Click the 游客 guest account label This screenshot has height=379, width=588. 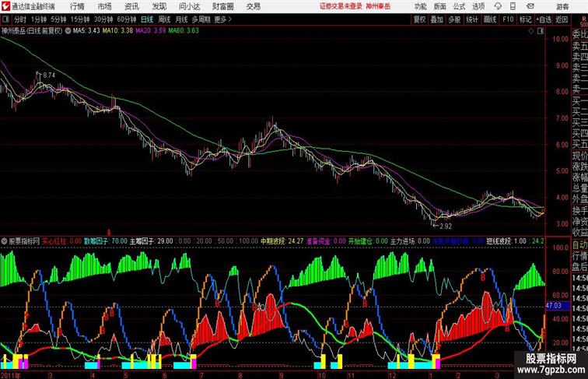coord(562,6)
